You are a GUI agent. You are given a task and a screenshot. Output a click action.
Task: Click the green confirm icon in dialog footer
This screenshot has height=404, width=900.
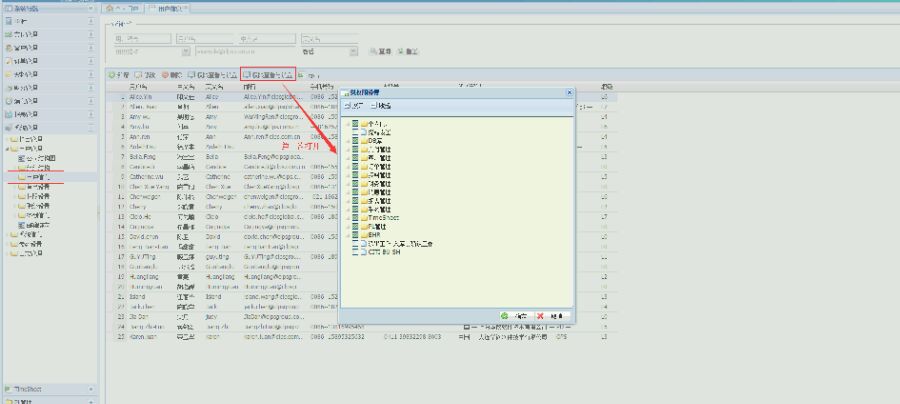[505, 316]
